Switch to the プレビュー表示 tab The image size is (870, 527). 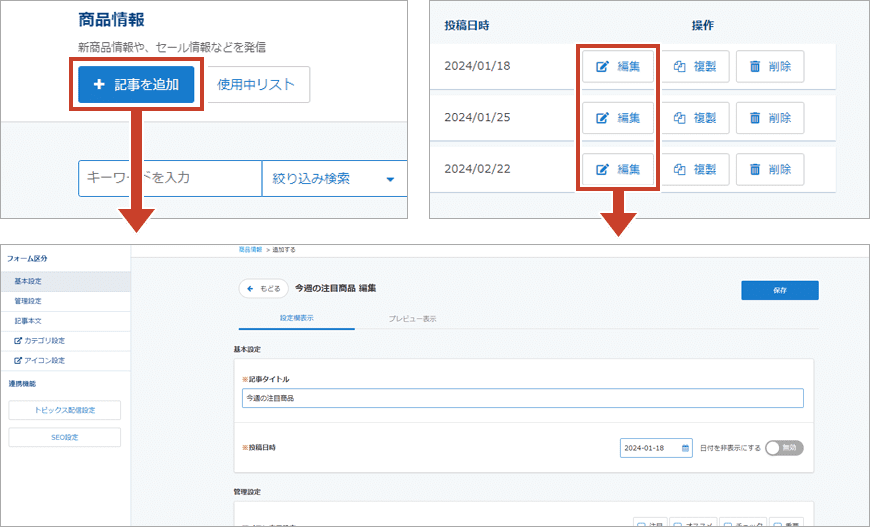tap(412, 319)
